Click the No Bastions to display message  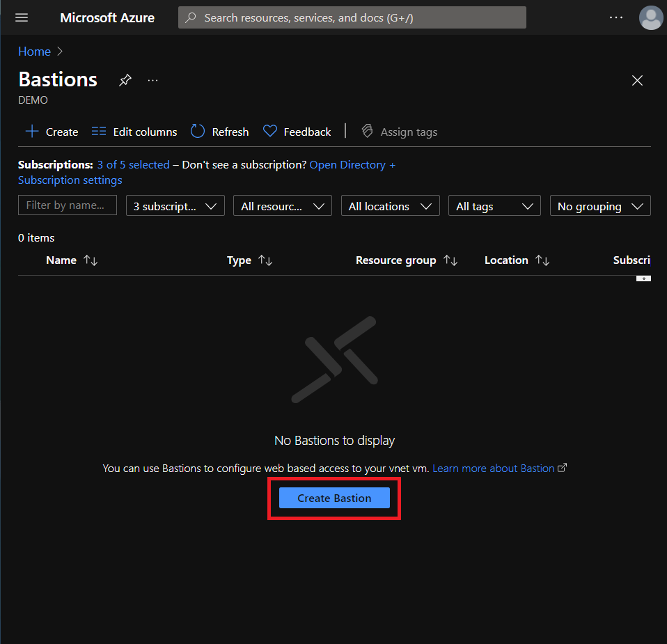pos(334,441)
